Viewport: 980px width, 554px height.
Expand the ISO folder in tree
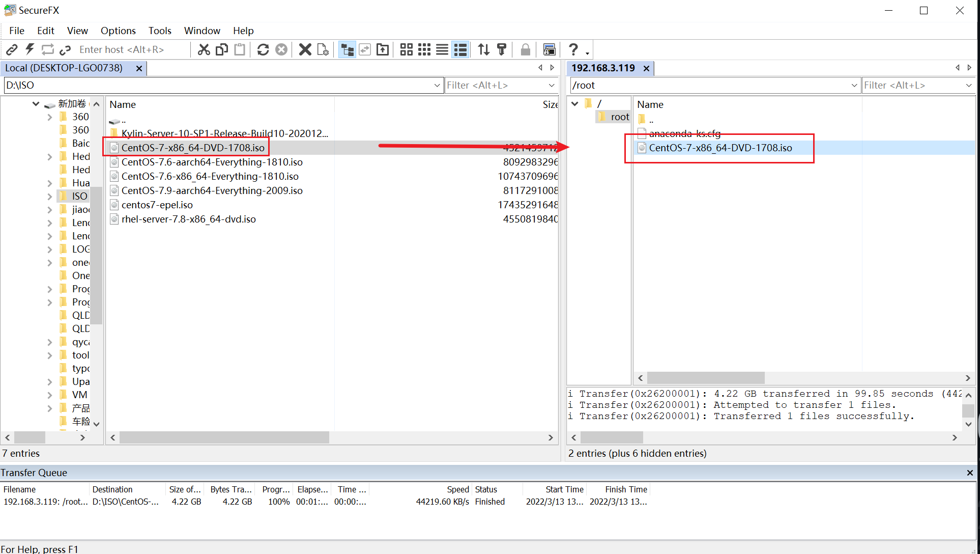(x=49, y=197)
